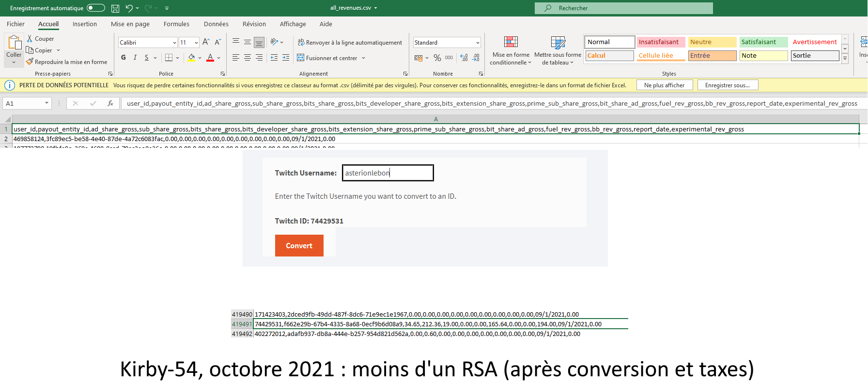This screenshot has width=868, height=384.
Task: Align text to the left
Action: (x=236, y=58)
